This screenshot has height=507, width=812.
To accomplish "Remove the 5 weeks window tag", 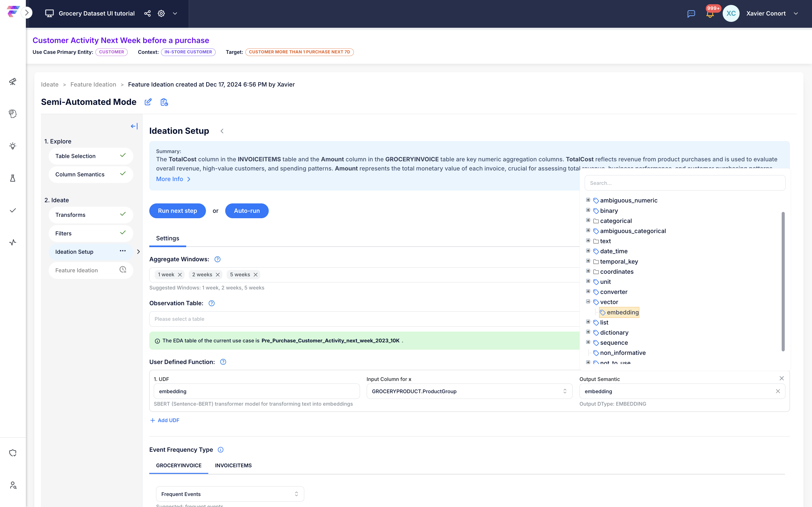I will coord(256,275).
